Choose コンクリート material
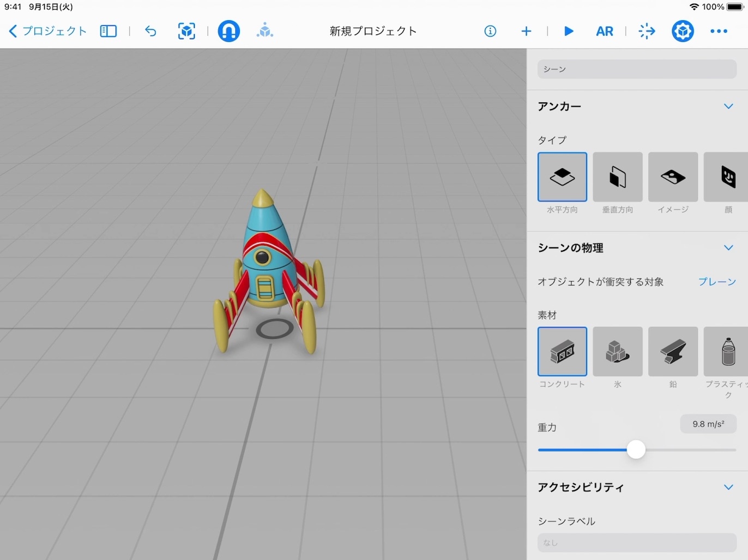This screenshot has width=748, height=560. (562, 351)
